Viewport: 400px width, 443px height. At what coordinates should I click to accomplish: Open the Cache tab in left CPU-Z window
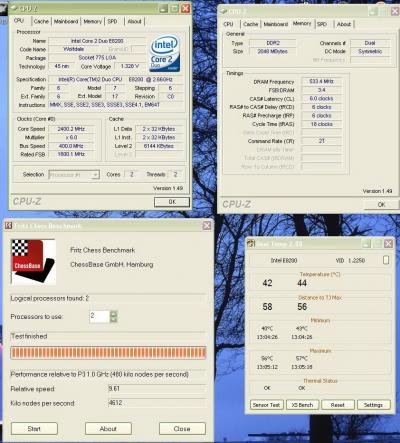coord(41,21)
